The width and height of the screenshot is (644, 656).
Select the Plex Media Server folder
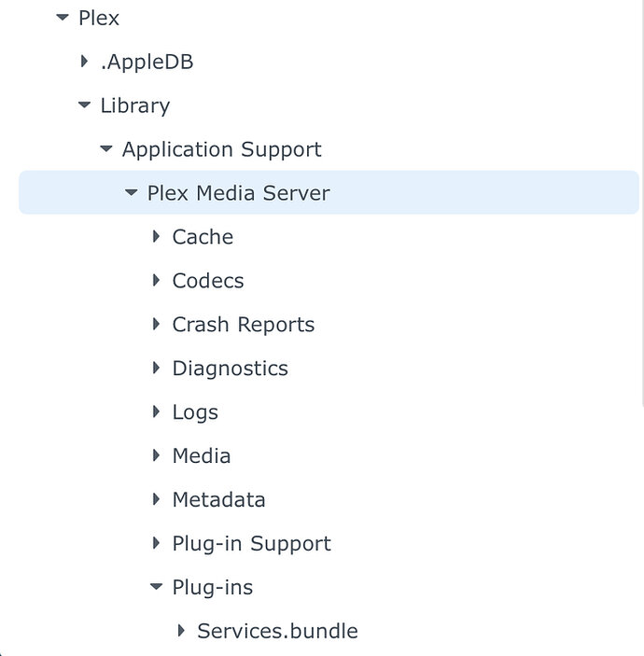tap(238, 193)
